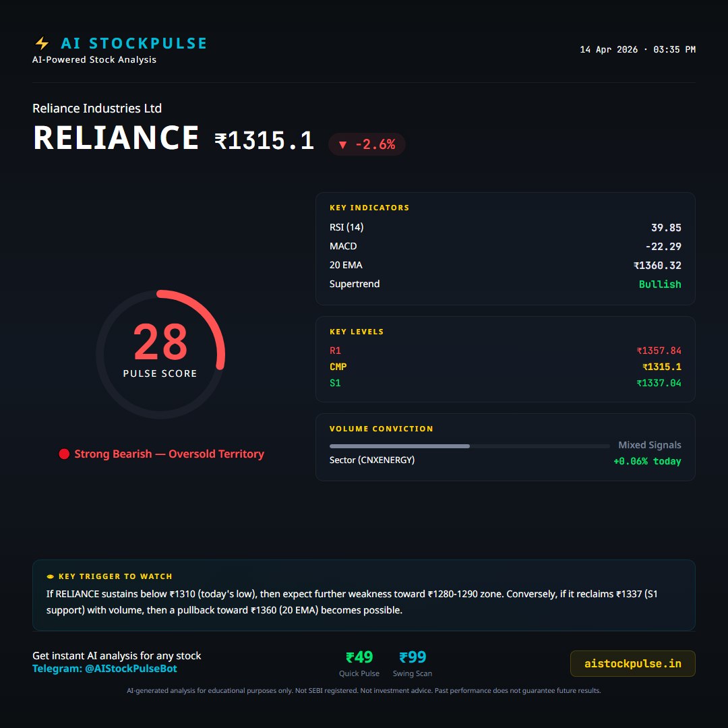728x728 pixels.
Task: Click the Swing Scan label
Action: (413, 673)
